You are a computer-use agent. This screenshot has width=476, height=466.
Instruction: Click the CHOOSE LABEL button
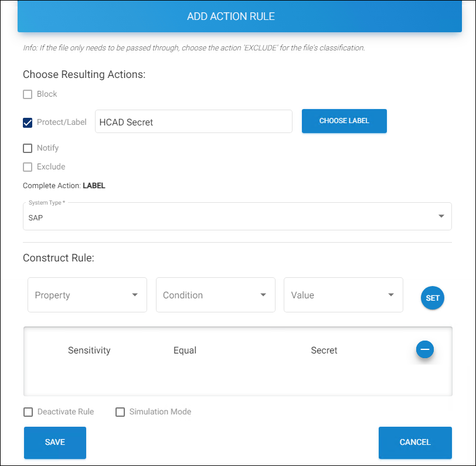point(344,121)
